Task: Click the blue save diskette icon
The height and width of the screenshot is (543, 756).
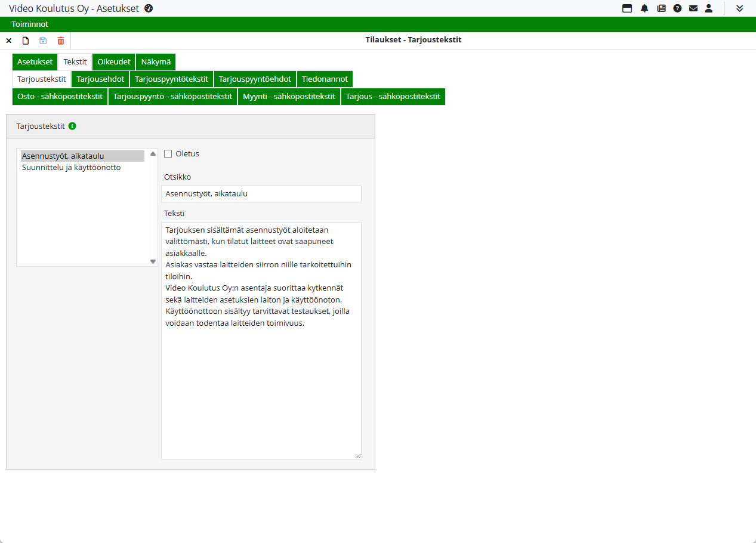Action: [43, 41]
